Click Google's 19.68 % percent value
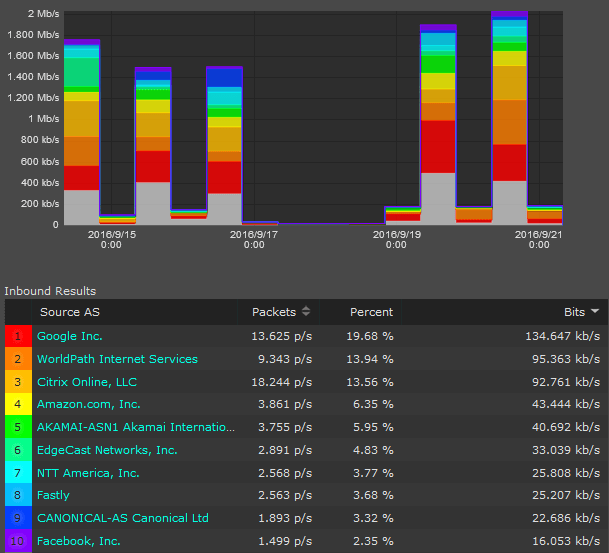This screenshot has height=553, width=609. tap(370, 336)
